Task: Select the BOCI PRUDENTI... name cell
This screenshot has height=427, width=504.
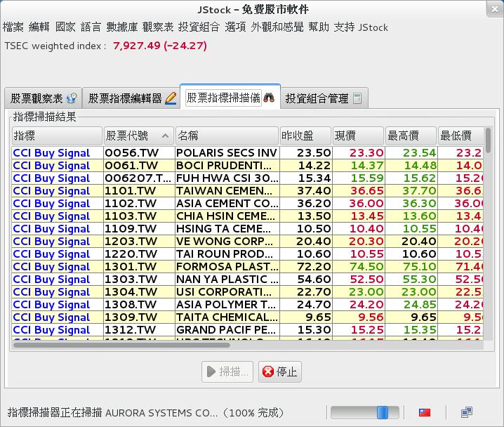Action: tap(227, 166)
